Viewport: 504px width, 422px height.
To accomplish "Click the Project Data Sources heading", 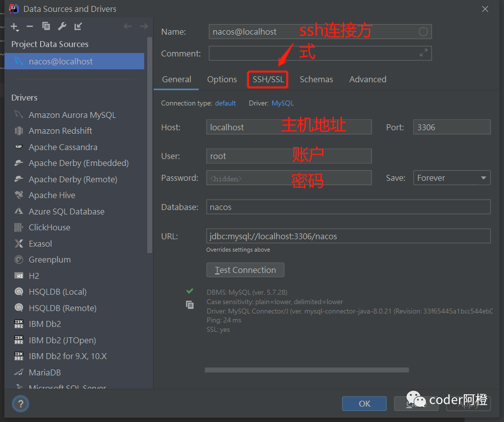I will [x=50, y=44].
